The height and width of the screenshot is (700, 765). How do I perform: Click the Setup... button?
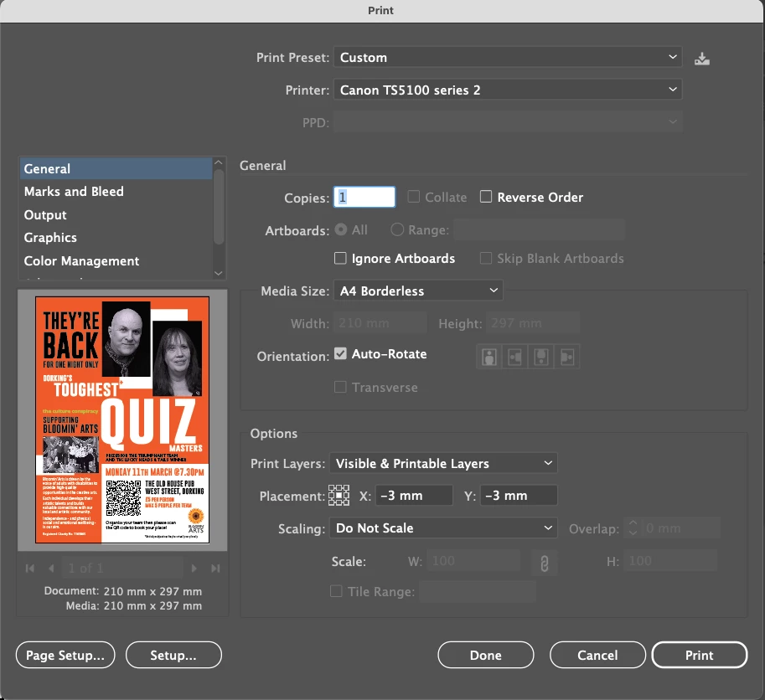tap(173, 655)
